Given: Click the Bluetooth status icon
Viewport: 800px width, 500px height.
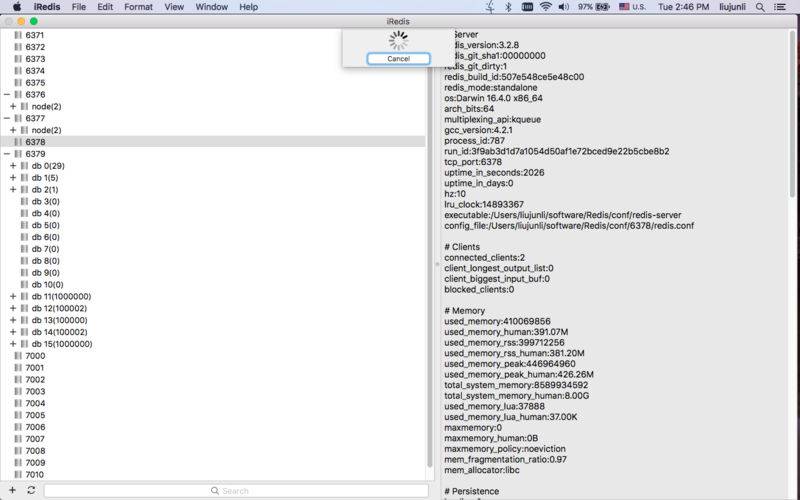Looking at the screenshot, I should [508, 7].
